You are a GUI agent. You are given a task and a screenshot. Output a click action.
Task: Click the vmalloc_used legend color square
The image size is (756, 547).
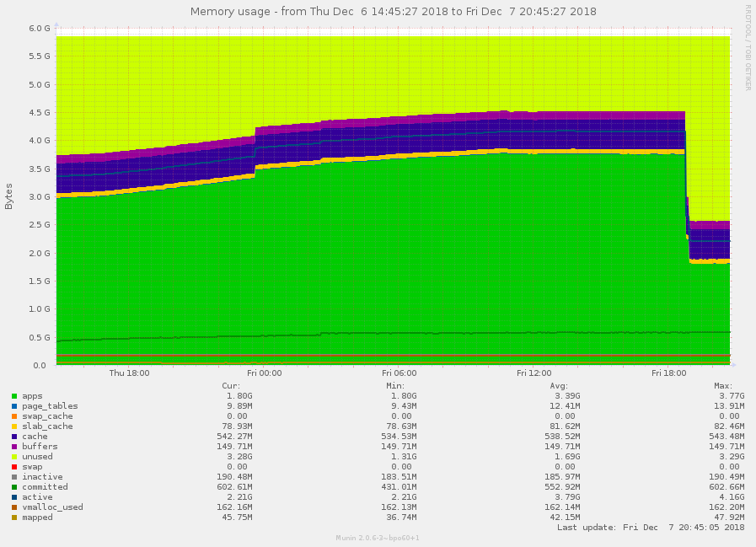[x=14, y=507]
